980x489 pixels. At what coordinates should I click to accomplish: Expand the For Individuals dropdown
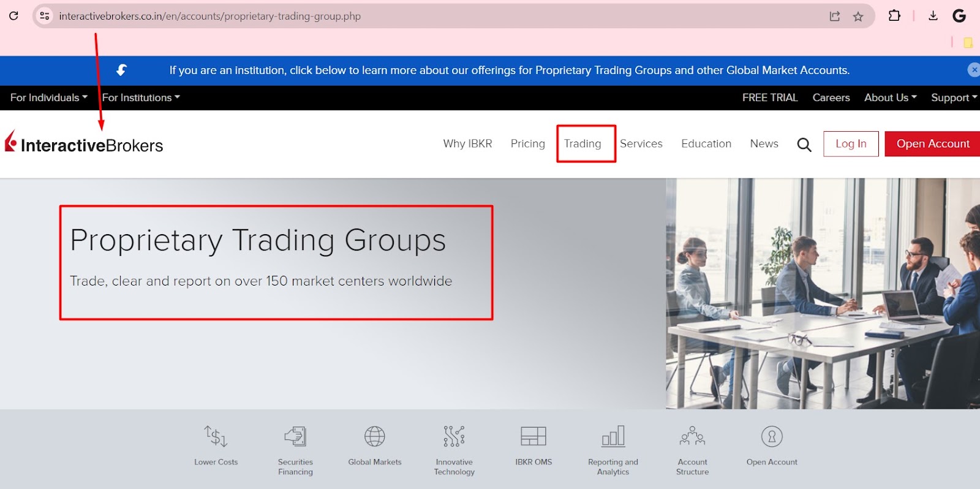[49, 97]
